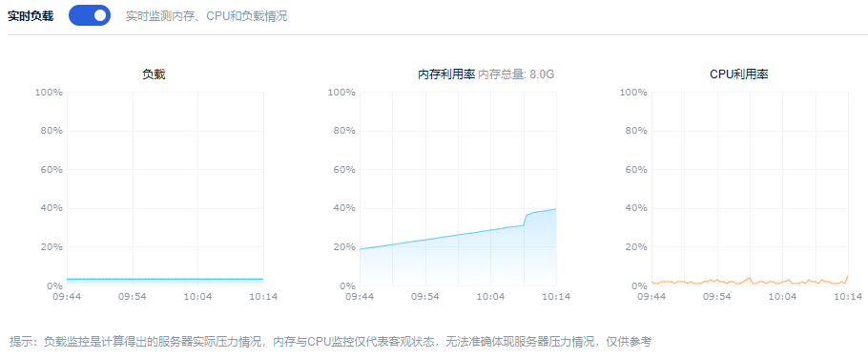Click the 40% axis label on memory chart
868x359 pixels.
tap(343, 208)
